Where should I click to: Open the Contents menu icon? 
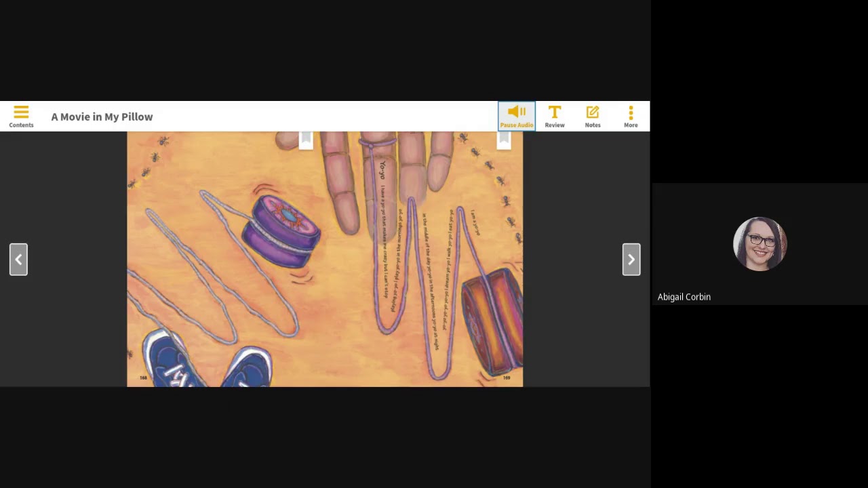pyautogui.click(x=21, y=116)
